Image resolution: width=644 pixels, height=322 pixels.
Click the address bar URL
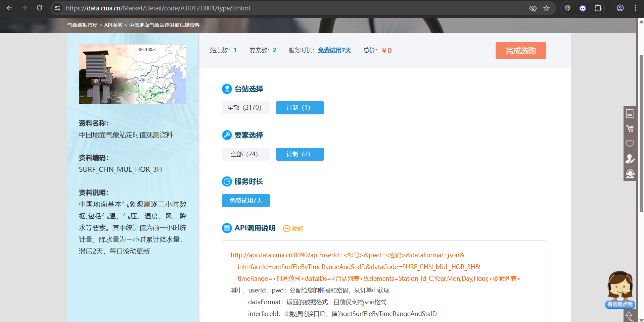(158, 8)
